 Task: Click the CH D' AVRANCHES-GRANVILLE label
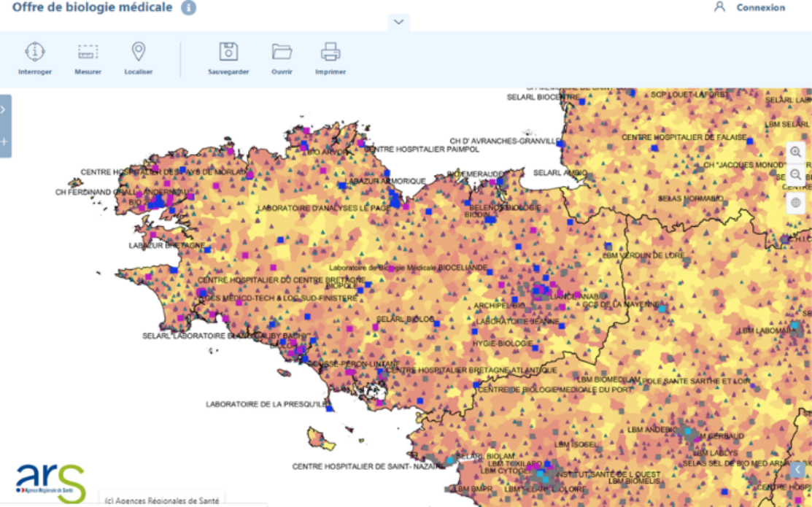[x=505, y=141]
